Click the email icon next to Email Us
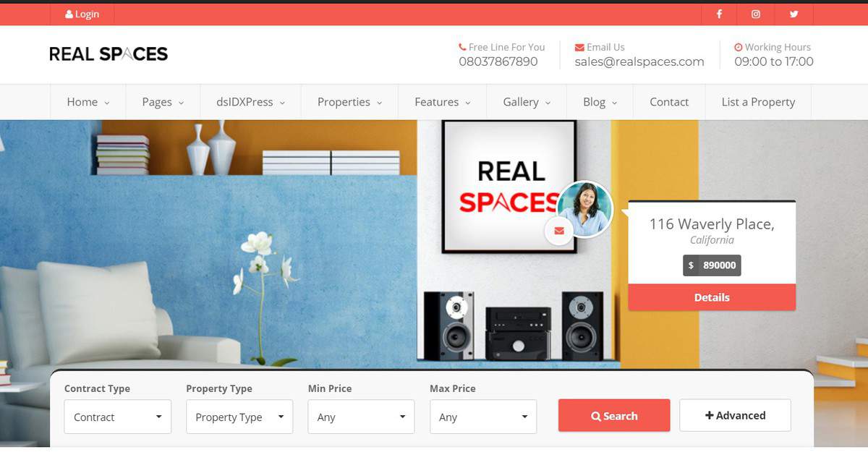 tap(579, 46)
